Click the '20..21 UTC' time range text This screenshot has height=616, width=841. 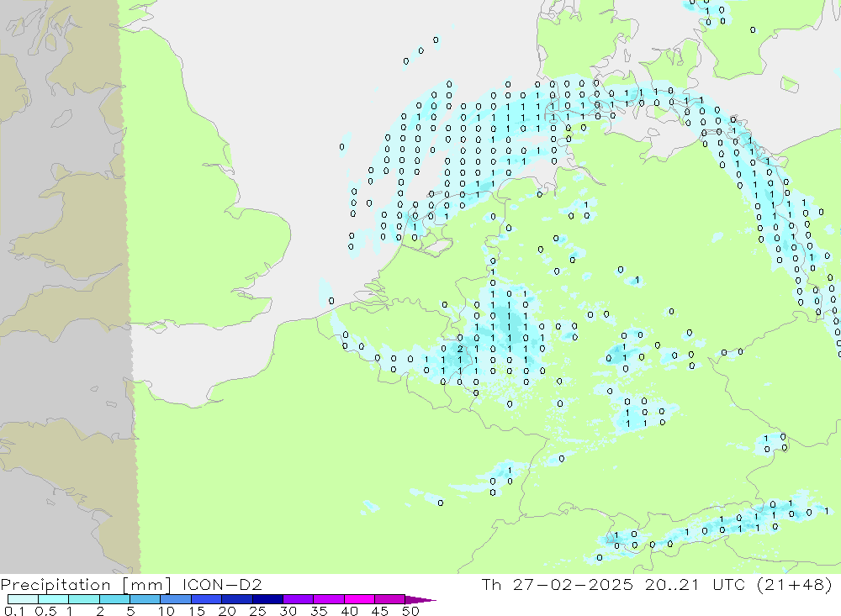coord(696,584)
